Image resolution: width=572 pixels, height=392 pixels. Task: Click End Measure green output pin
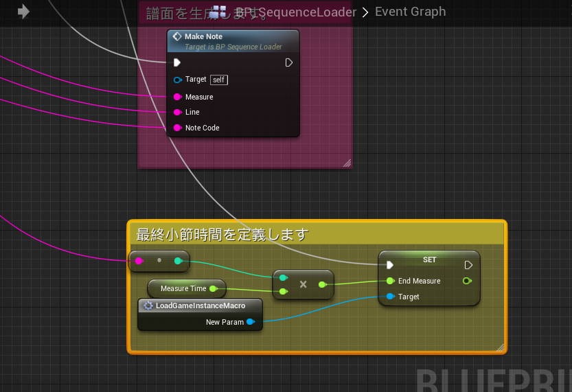(x=467, y=281)
